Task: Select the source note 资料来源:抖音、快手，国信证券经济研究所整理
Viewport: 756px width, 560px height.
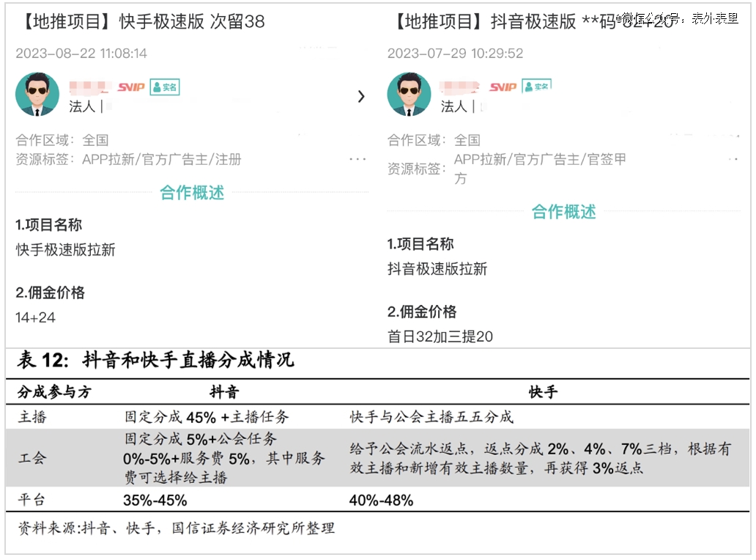Action: 177,528
